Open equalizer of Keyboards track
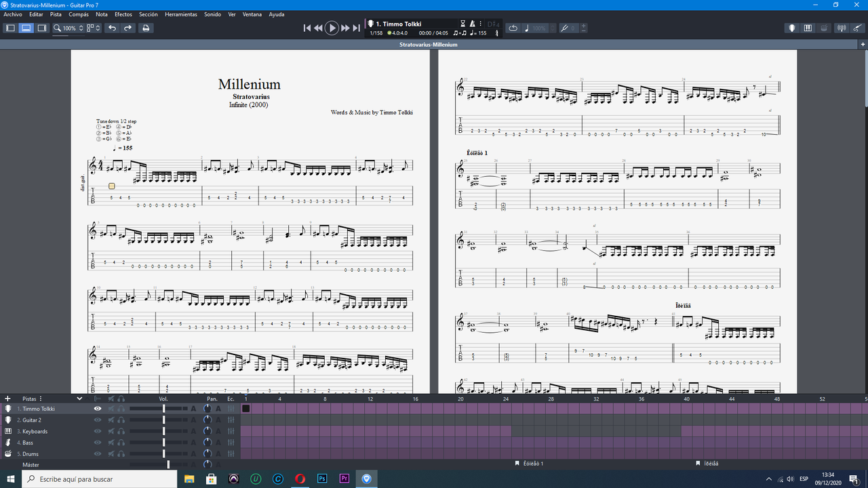868x488 pixels. click(x=231, y=431)
